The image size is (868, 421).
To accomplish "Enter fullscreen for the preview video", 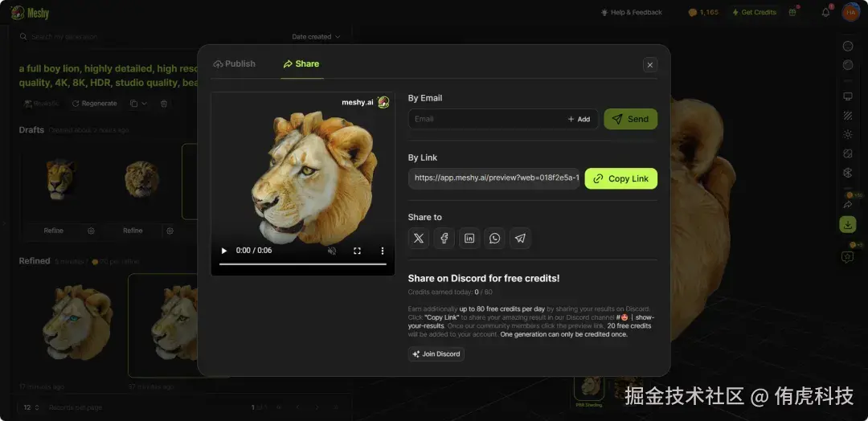I will (357, 251).
